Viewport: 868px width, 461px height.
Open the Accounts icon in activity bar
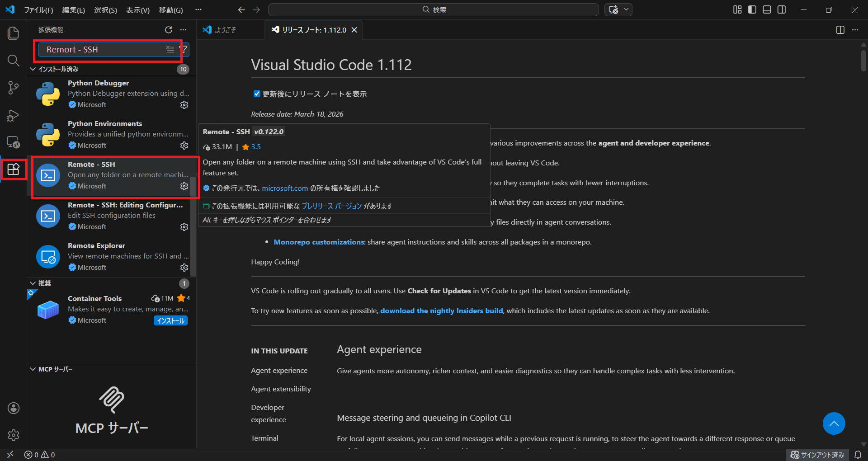pos(14,408)
